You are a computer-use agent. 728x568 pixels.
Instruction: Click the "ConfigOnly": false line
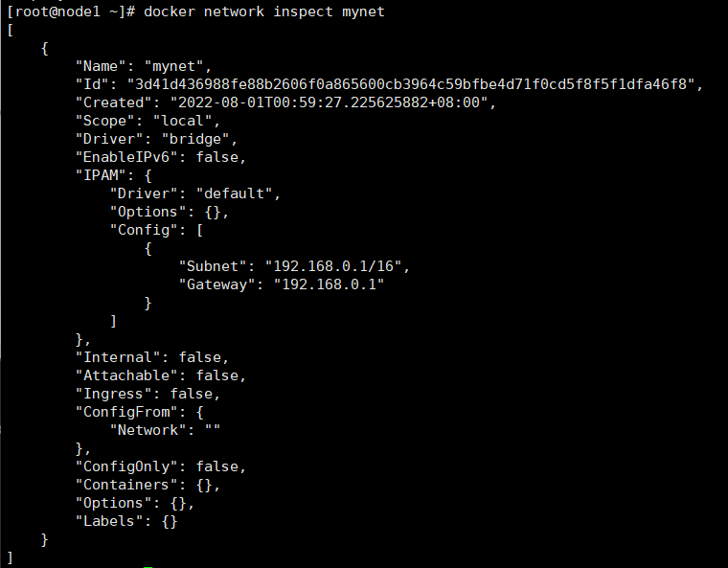pyautogui.click(x=161, y=466)
